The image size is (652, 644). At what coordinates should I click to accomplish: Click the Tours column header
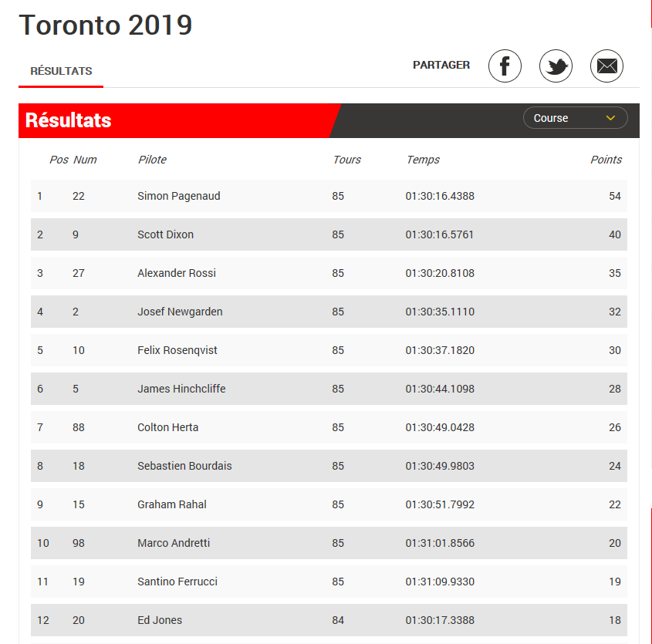coord(346,160)
